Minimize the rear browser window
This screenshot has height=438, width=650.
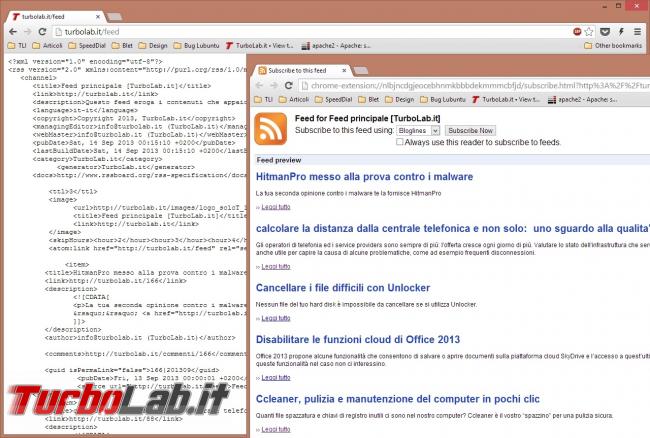605,5
